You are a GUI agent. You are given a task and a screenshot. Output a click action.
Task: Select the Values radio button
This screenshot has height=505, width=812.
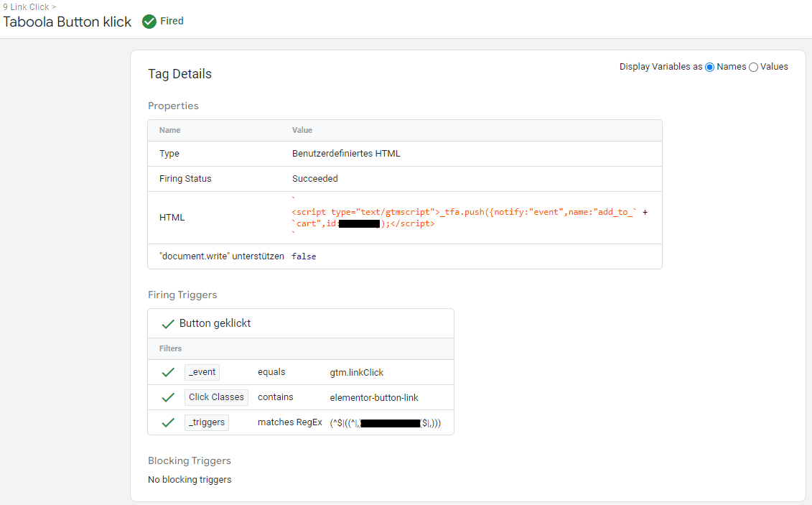pos(753,68)
